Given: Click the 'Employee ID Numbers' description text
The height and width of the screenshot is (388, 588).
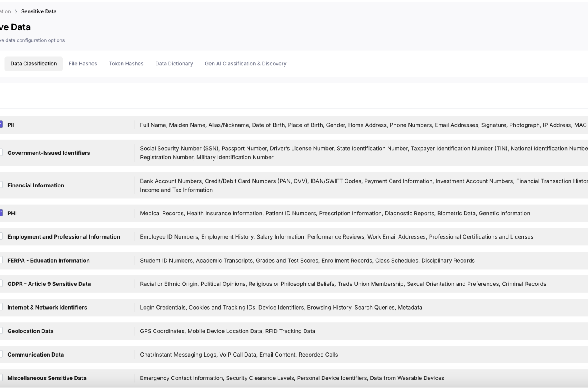Looking at the screenshot, I should click(336, 237).
